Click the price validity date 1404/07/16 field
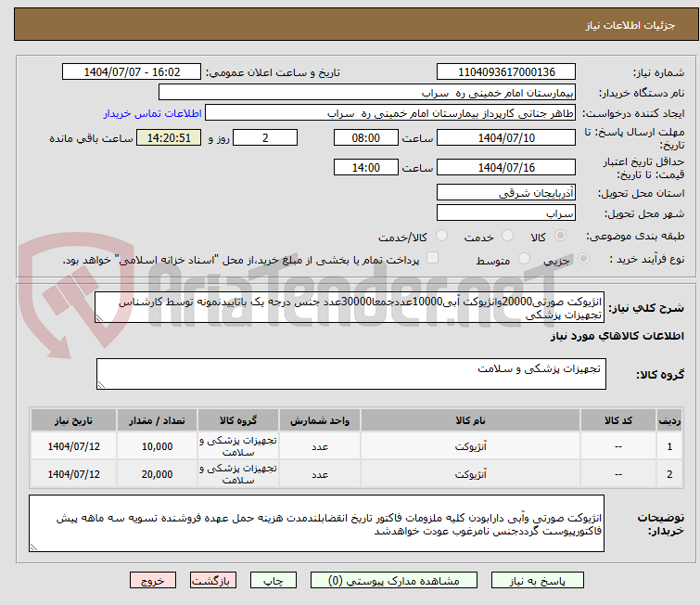This screenshot has height=605, width=700. point(506,167)
